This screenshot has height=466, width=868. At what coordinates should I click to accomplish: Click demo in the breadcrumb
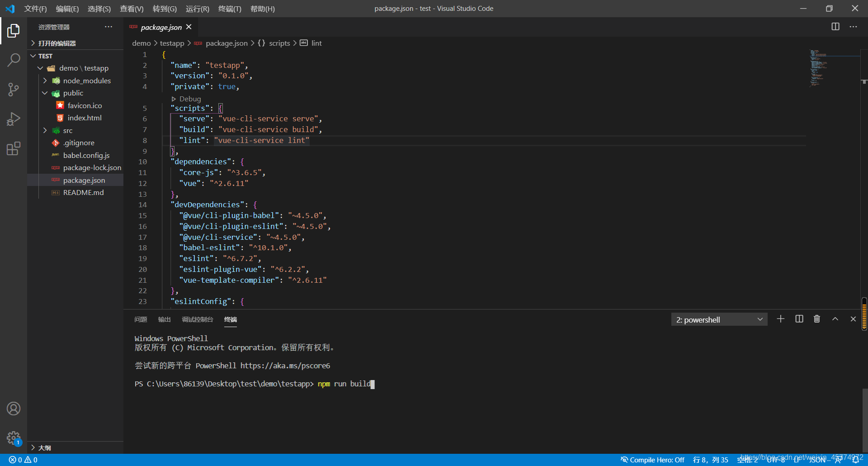point(142,43)
